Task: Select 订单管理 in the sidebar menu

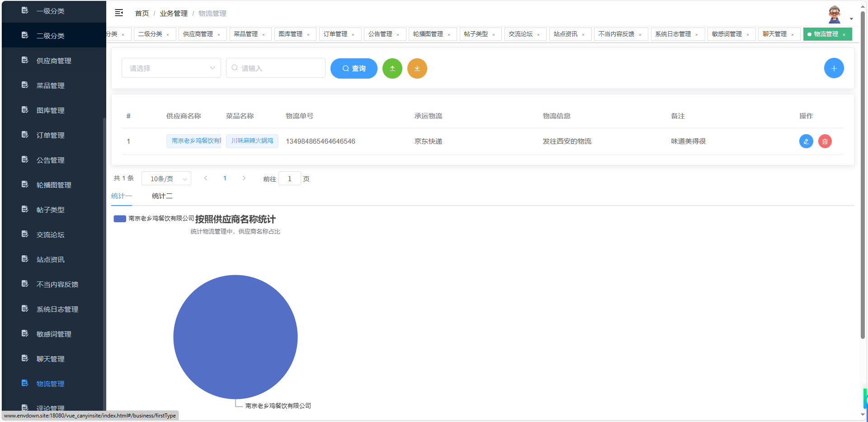Action: [x=50, y=135]
